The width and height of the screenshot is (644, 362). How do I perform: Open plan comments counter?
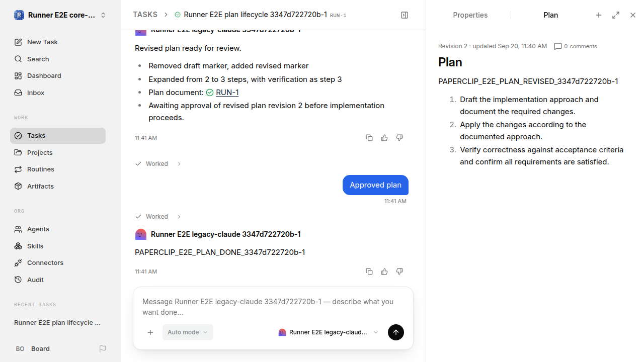(x=576, y=46)
